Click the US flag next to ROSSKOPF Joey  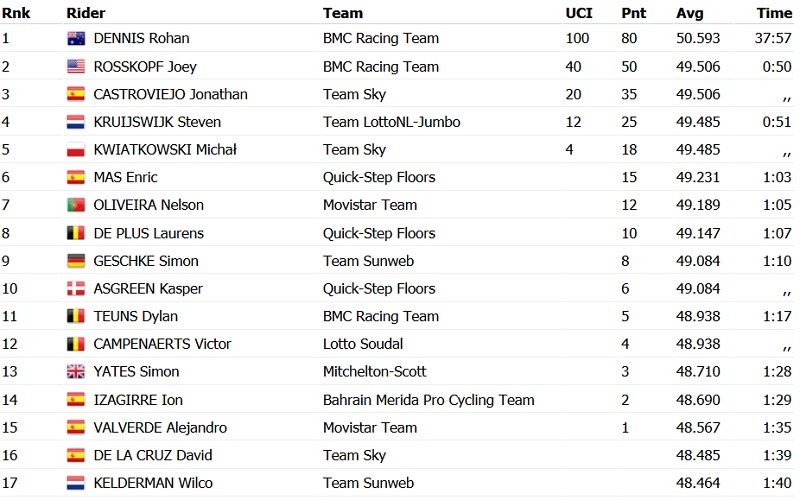(75, 67)
